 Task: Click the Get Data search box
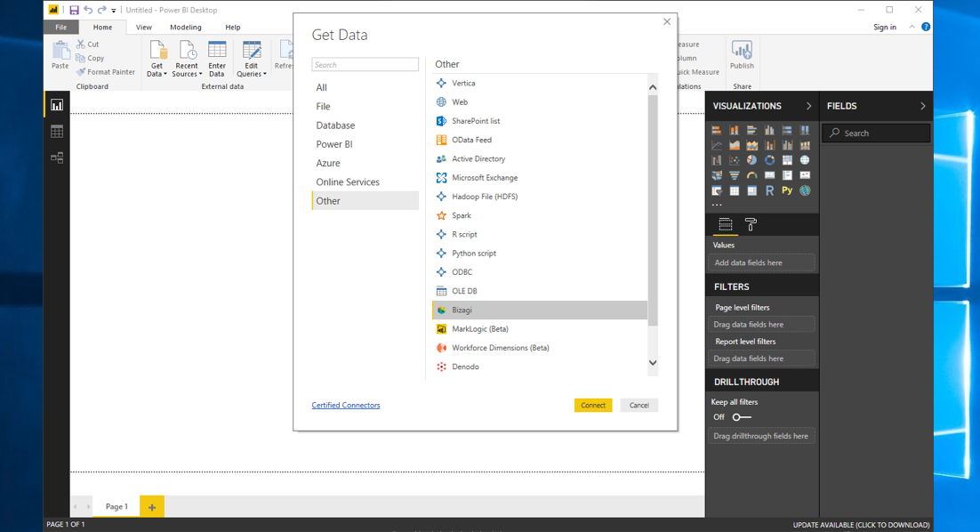(x=365, y=64)
